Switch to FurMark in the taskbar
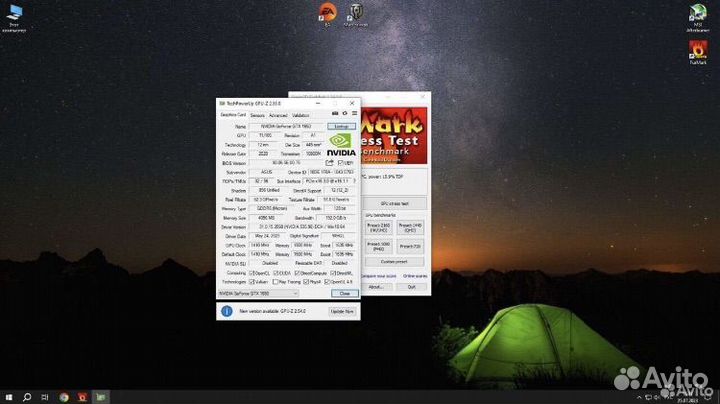Image resolution: width=720 pixels, height=404 pixels. coord(82,397)
